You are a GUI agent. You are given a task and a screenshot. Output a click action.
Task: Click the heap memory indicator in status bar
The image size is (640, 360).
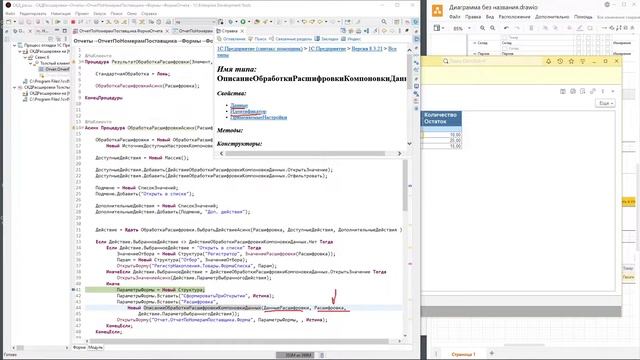tap(296, 355)
